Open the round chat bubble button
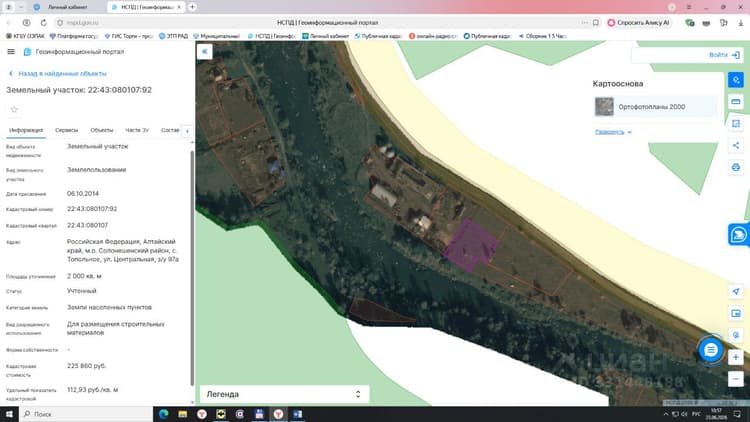 coord(710,350)
